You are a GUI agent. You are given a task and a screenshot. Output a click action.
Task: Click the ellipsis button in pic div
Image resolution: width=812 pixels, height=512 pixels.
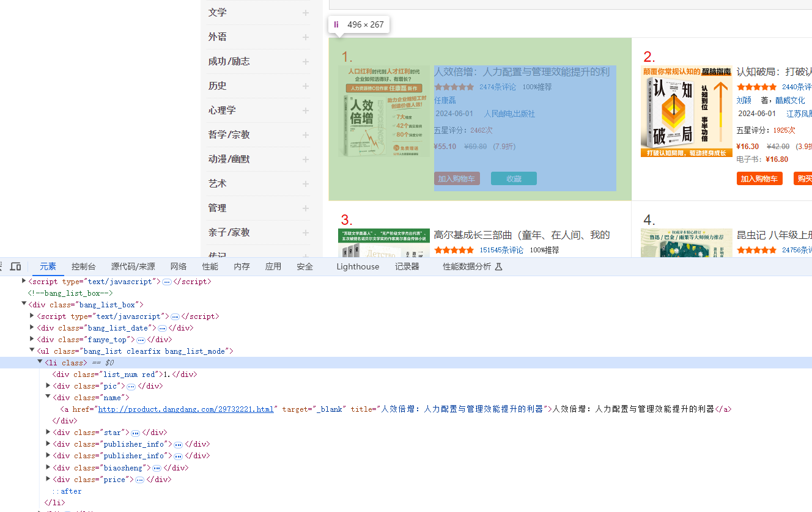point(131,386)
